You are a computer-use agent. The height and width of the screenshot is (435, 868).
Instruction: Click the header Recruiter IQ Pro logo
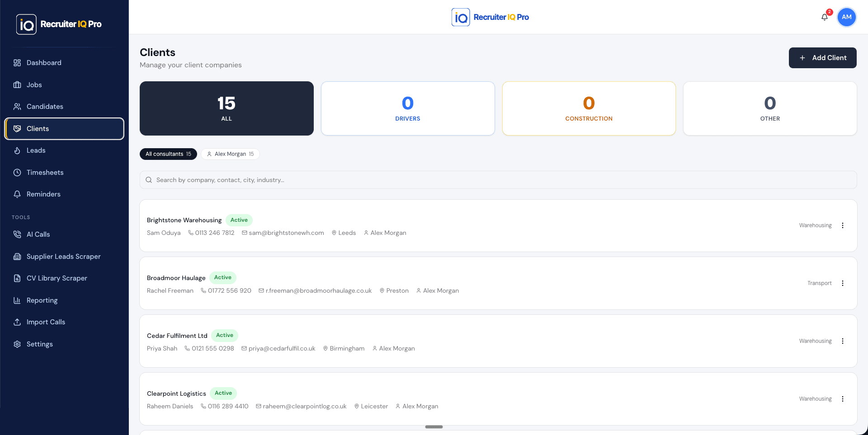[490, 17]
